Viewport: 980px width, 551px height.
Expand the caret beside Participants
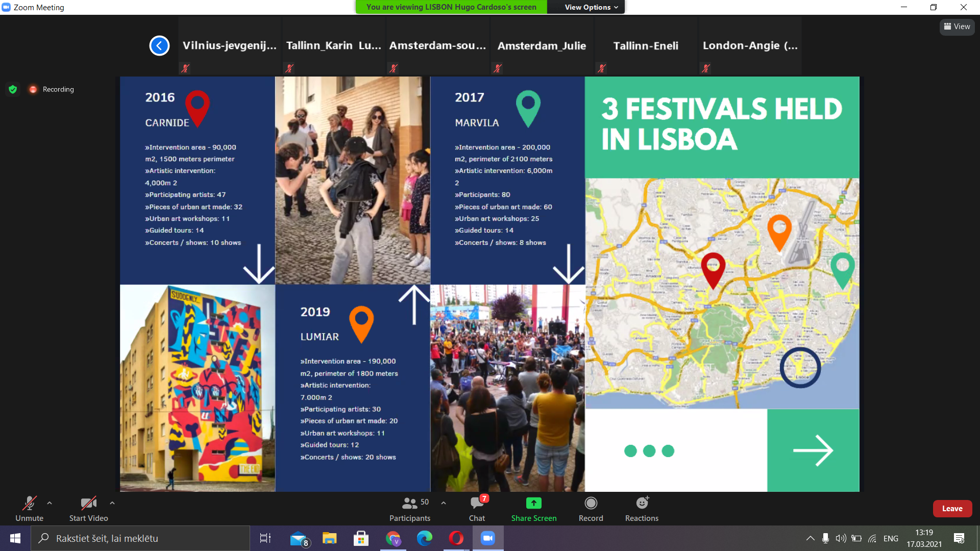tap(444, 503)
